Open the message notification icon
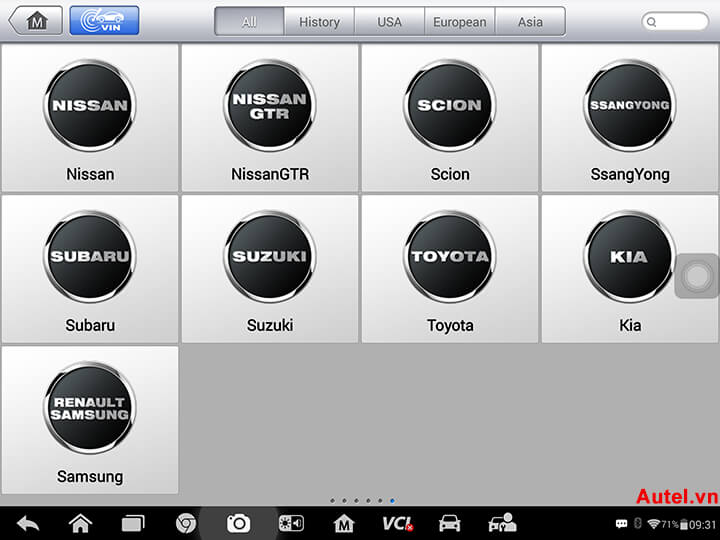Image resolution: width=720 pixels, height=540 pixels. click(x=621, y=524)
